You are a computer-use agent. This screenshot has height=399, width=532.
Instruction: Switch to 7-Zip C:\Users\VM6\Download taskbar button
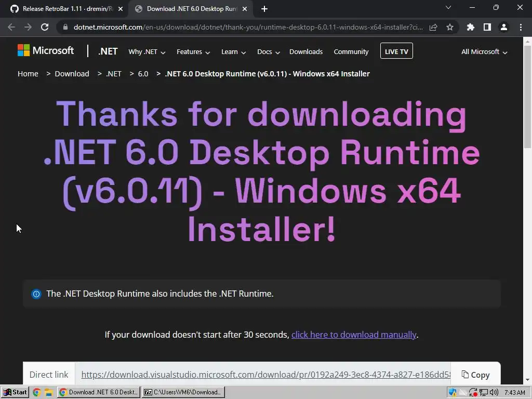pyautogui.click(x=183, y=392)
